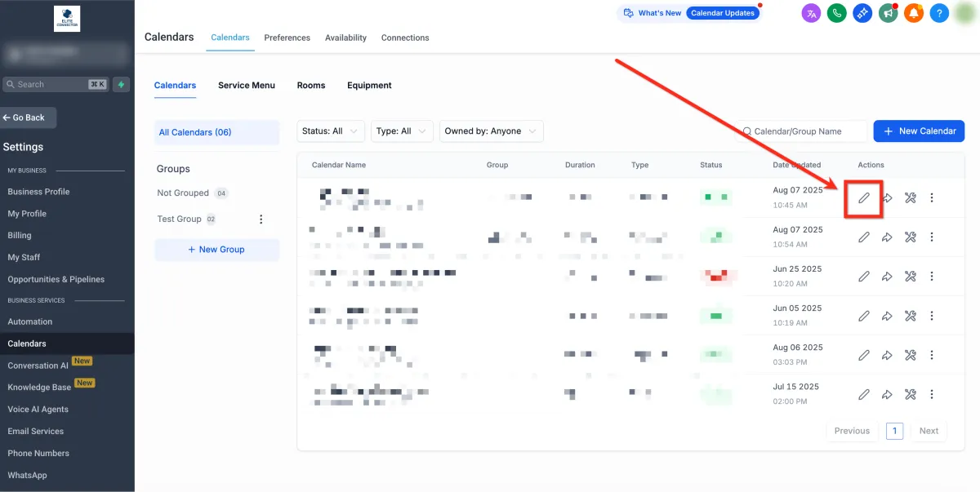Edit the calendar updated Jun 05 2025
980x492 pixels.
[x=863, y=316]
